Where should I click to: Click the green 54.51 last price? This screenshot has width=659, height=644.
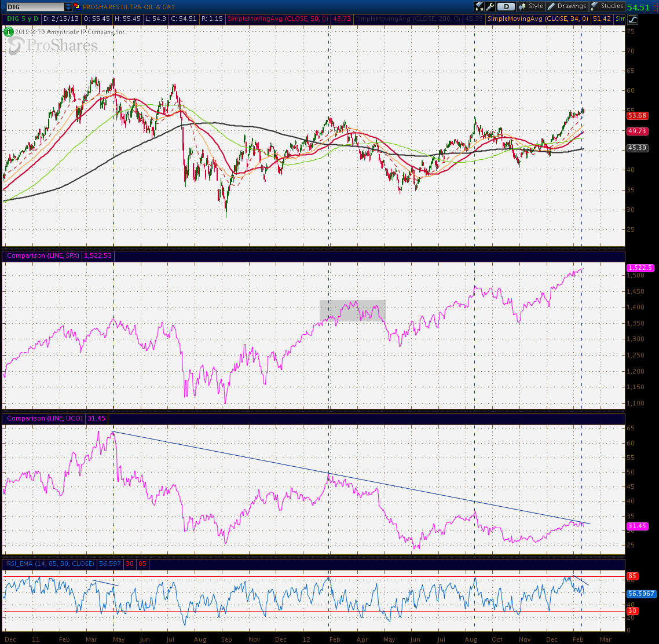tap(638, 8)
